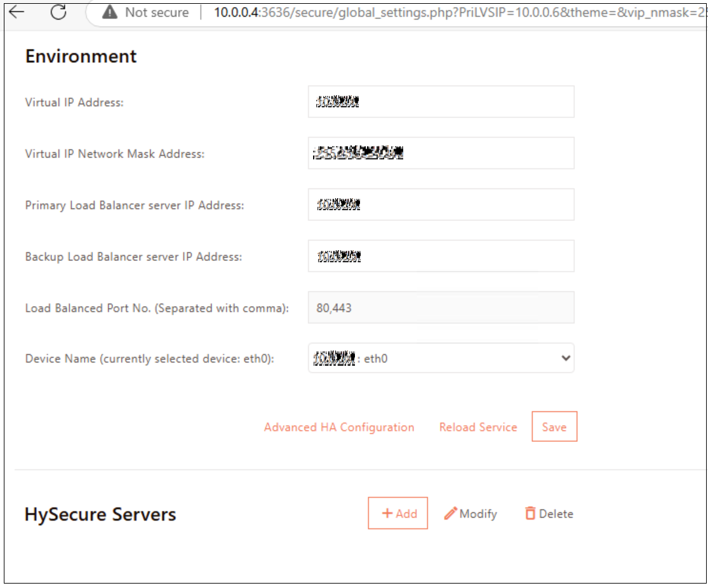The image size is (708, 588).
Task: Focus the Virtual IP Address input field
Action: [441, 102]
